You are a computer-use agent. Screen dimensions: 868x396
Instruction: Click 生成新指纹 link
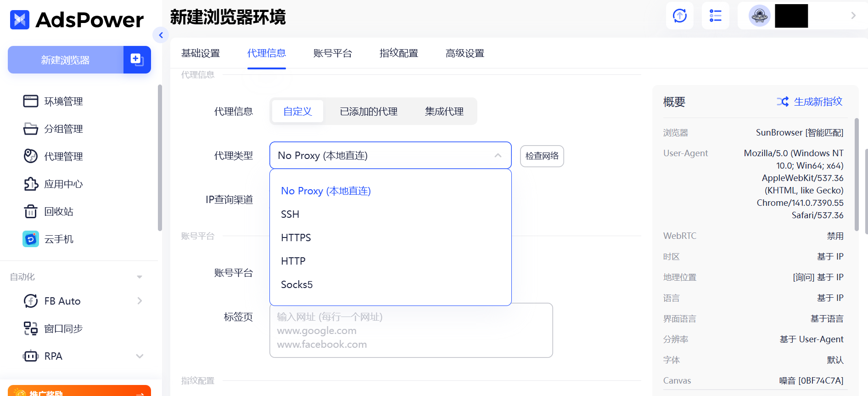818,102
